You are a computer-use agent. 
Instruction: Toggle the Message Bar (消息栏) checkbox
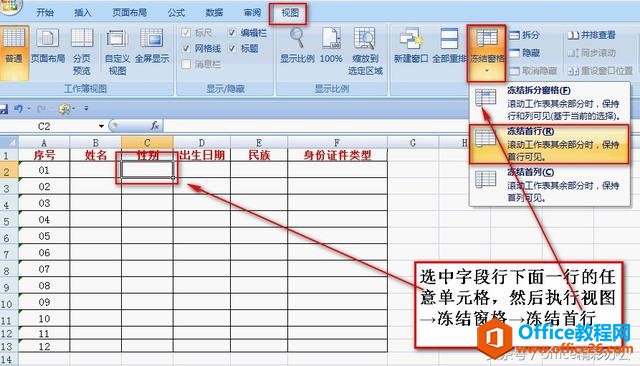pyautogui.click(x=186, y=64)
